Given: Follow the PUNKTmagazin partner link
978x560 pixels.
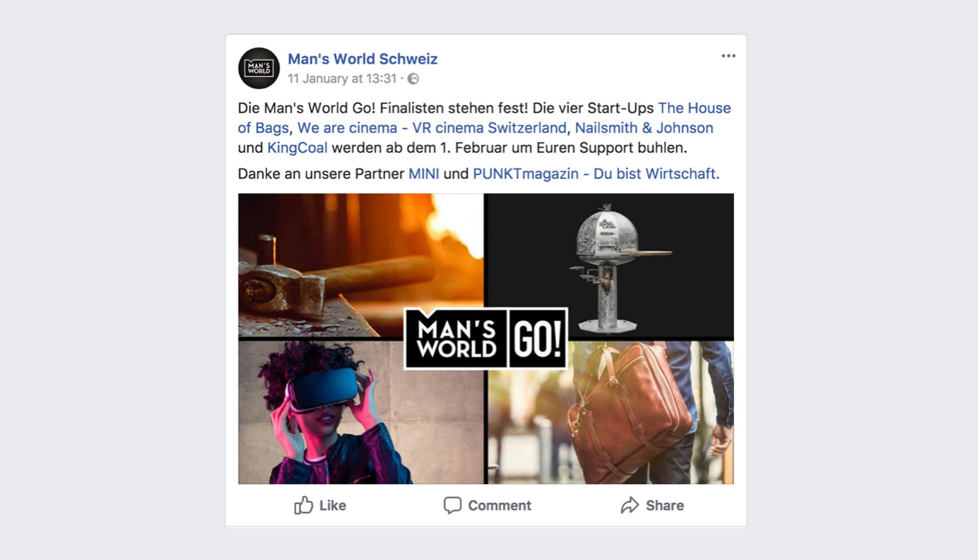Looking at the screenshot, I should 596,174.
